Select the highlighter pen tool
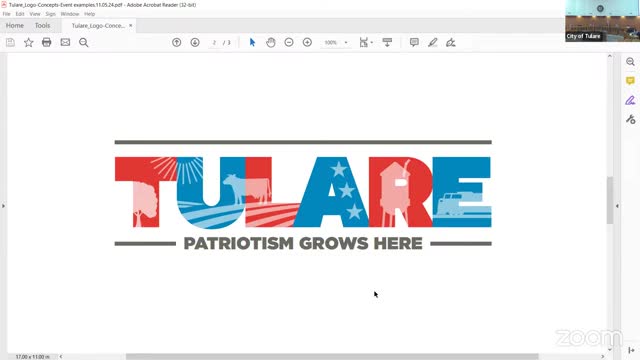 click(x=433, y=42)
